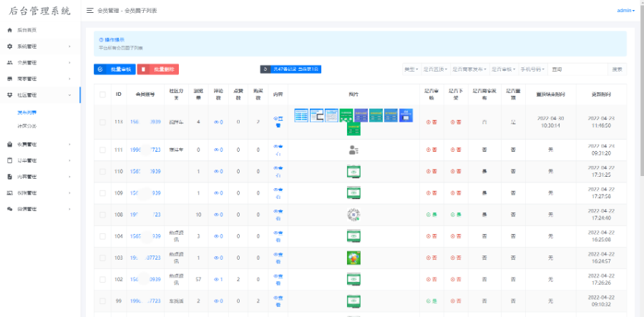Click the home icon for 后台首页
Screen dimensions: 644x317
(x=9, y=30)
